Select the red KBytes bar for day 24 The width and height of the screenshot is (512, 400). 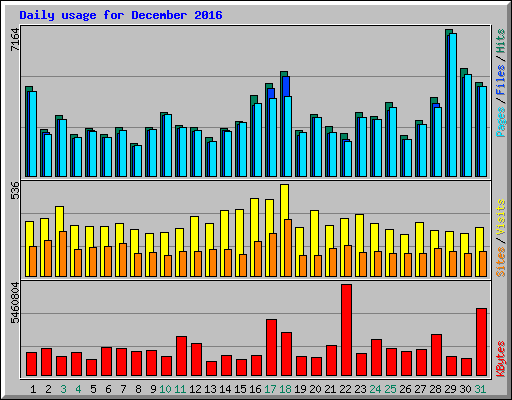376,358
